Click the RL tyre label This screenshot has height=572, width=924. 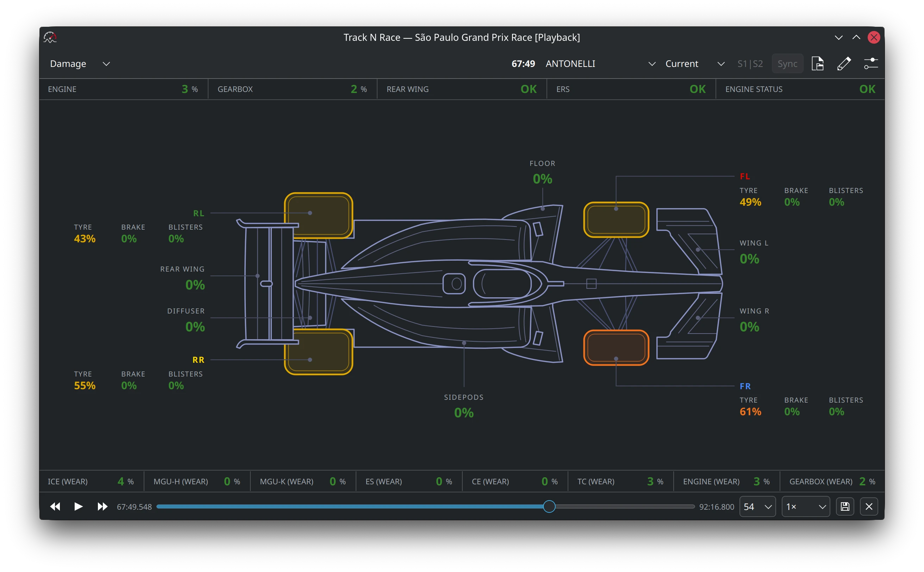[x=199, y=213]
